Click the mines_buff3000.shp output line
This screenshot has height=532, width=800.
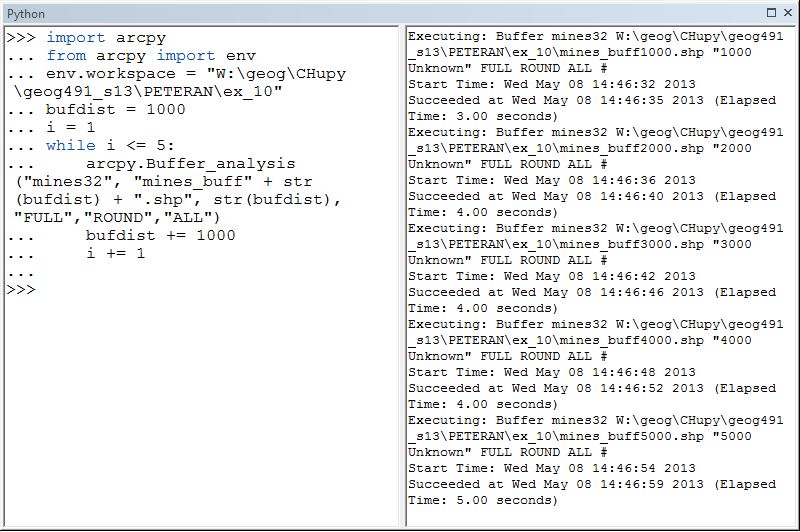580,244
